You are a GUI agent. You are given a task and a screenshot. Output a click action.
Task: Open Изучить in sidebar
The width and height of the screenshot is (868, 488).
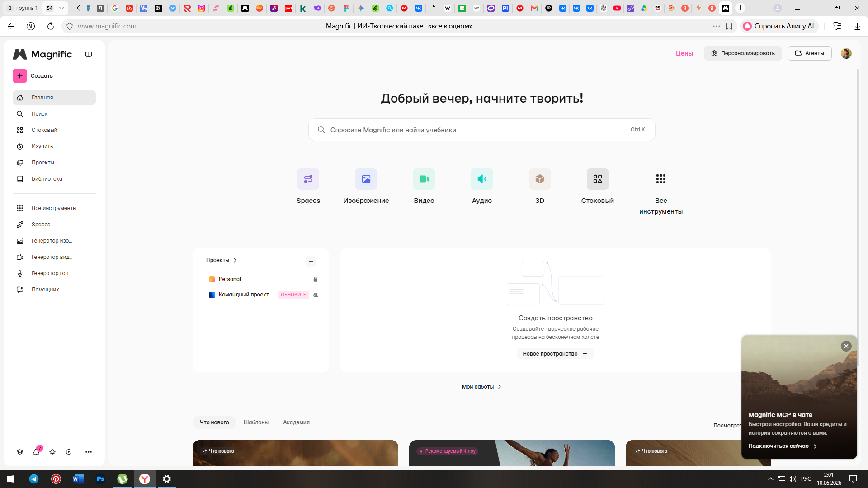coord(54,146)
